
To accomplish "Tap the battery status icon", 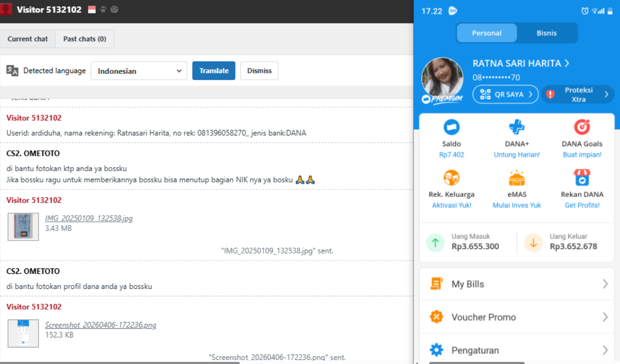I will (x=610, y=11).
